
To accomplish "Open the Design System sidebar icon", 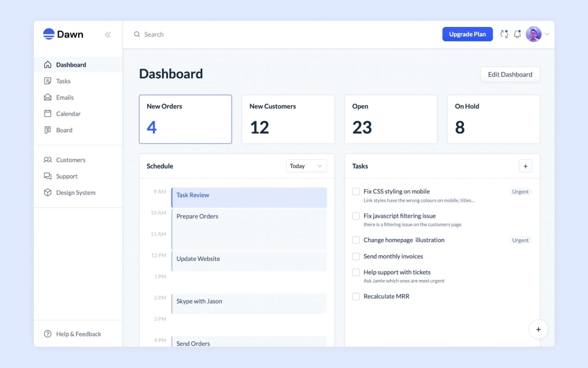I will click(47, 193).
